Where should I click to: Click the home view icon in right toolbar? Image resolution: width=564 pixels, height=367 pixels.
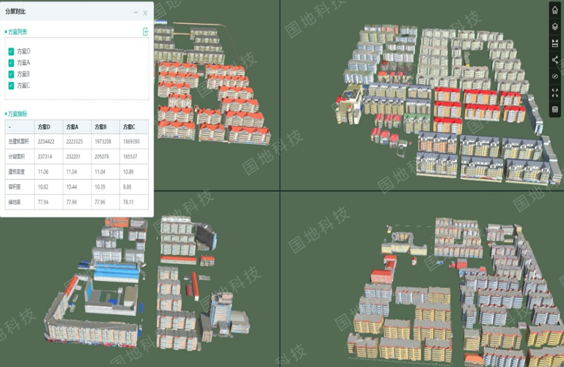coord(555,10)
